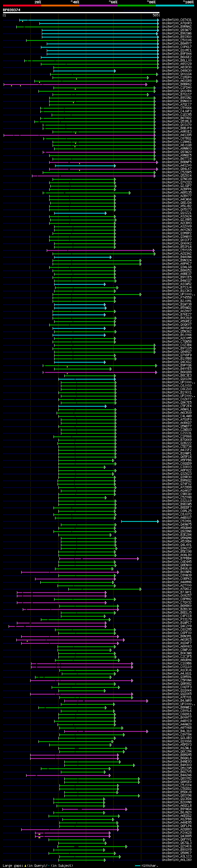
Task: Select hit UniRef100_A4BYC9
Action: pos(177,721)
